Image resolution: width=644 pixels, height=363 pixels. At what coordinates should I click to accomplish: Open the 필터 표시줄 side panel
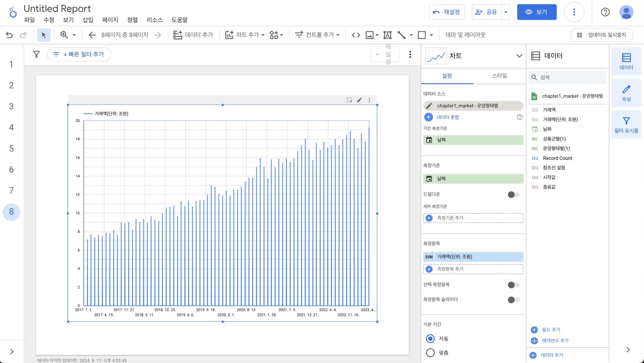626,125
